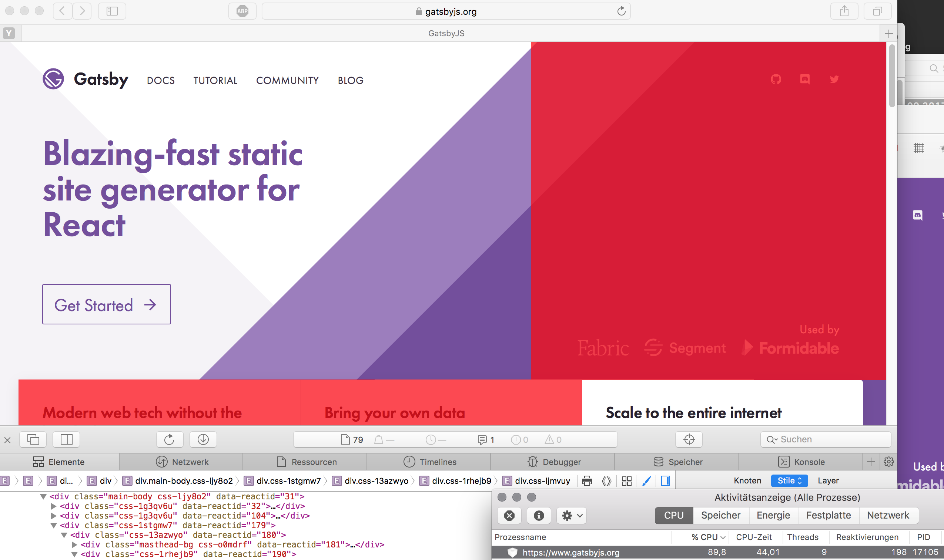The image size is (944, 560).
Task: Collapse the div.main-body node in the DOM tree
Action: click(x=43, y=497)
